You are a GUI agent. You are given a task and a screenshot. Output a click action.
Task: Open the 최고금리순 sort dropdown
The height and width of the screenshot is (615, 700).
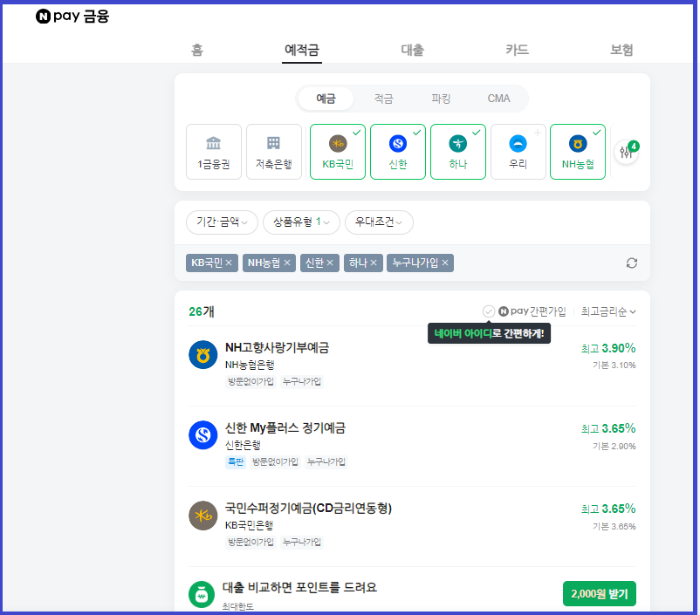[x=608, y=311]
